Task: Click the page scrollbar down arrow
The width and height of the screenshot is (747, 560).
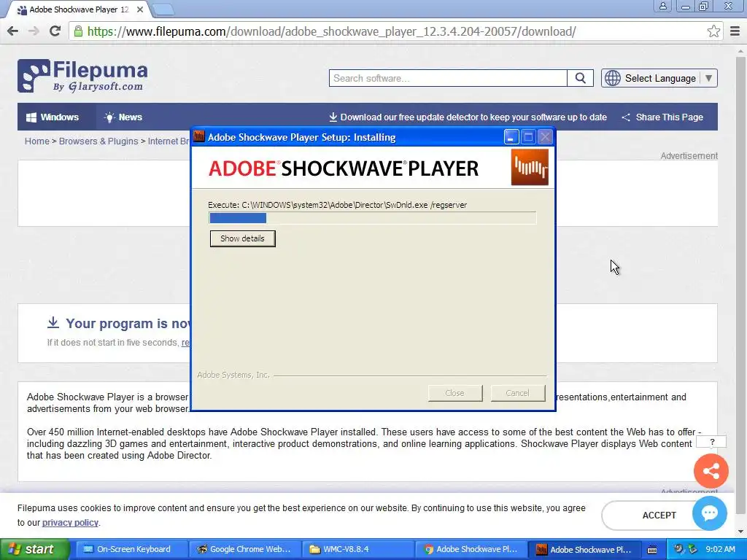Action: tap(741, 532)
